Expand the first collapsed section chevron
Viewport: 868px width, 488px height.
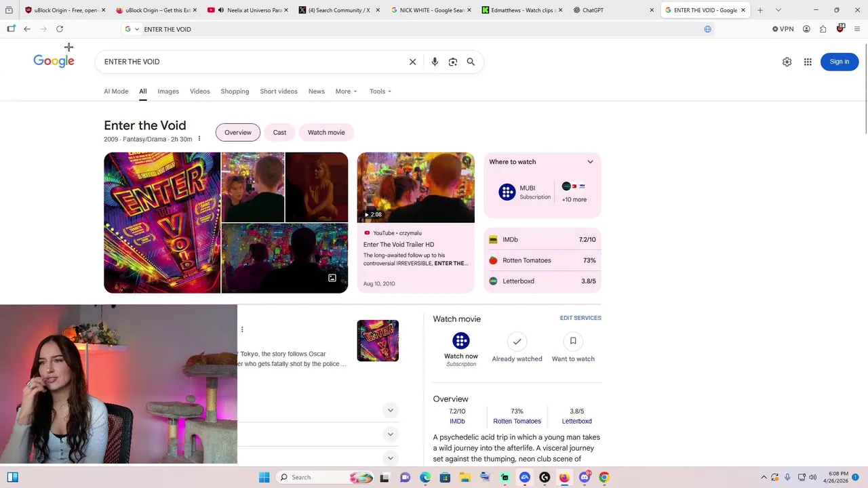click(x=390, y=410)
